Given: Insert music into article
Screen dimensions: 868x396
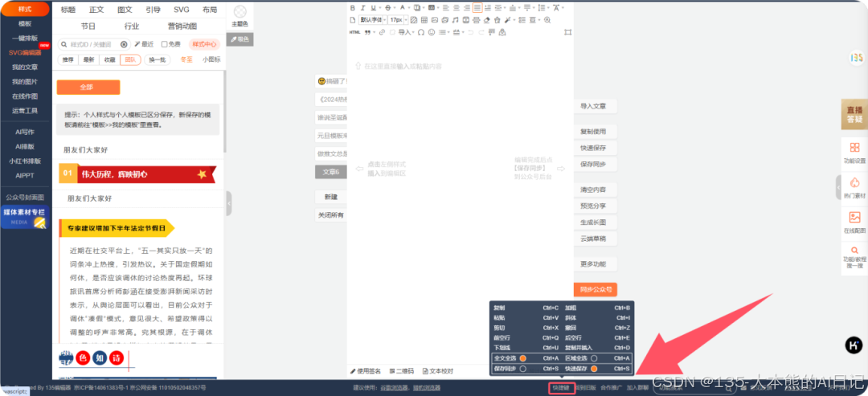Looking at the screenshot, I should [x=456, y=20].
